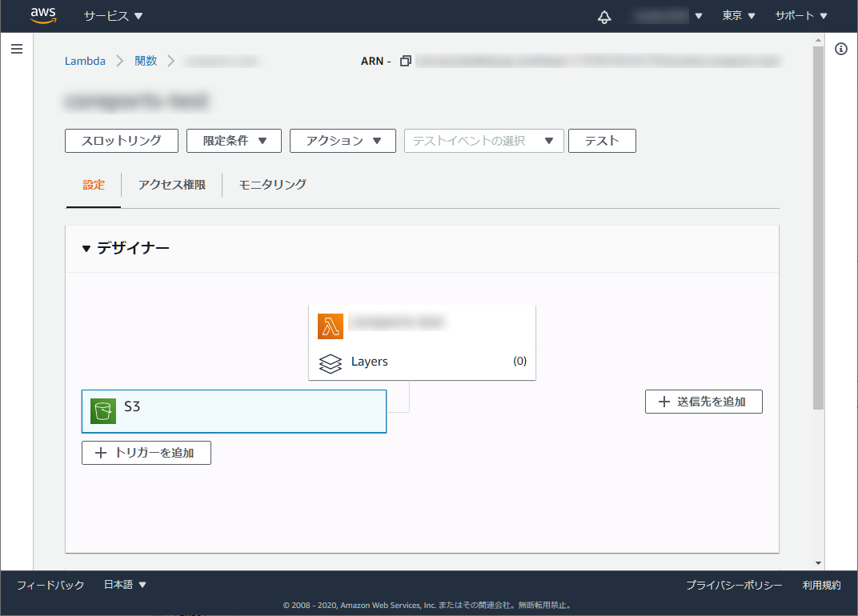Open the 限定条件 dropdown

[x=235, y=141]
